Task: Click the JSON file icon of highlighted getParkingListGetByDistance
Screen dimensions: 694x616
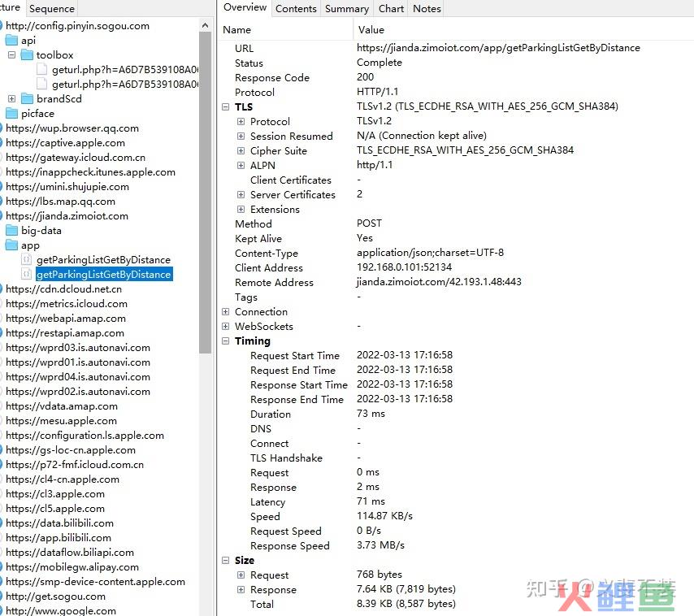Action: [x=27, y=275]
